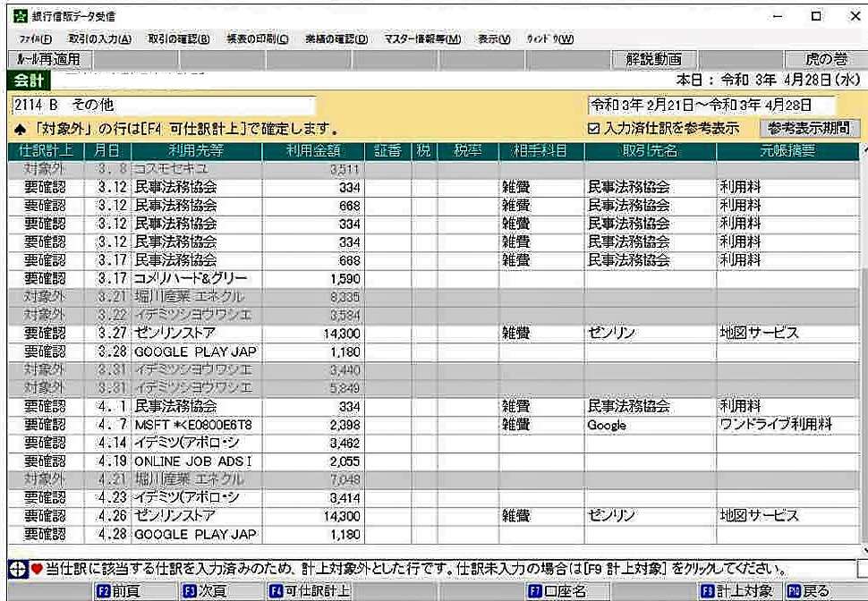
Task: Open the マスター情報等 menu
Action: point(422,39)
